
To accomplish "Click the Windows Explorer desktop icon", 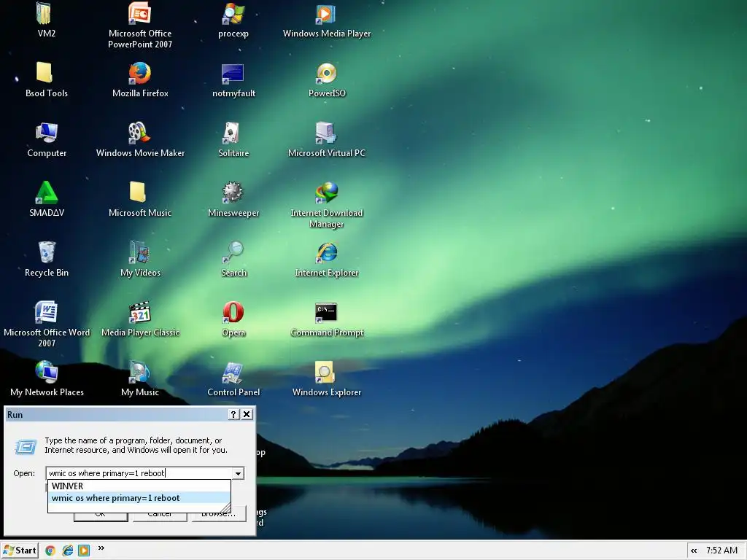I will pos(325,372).
